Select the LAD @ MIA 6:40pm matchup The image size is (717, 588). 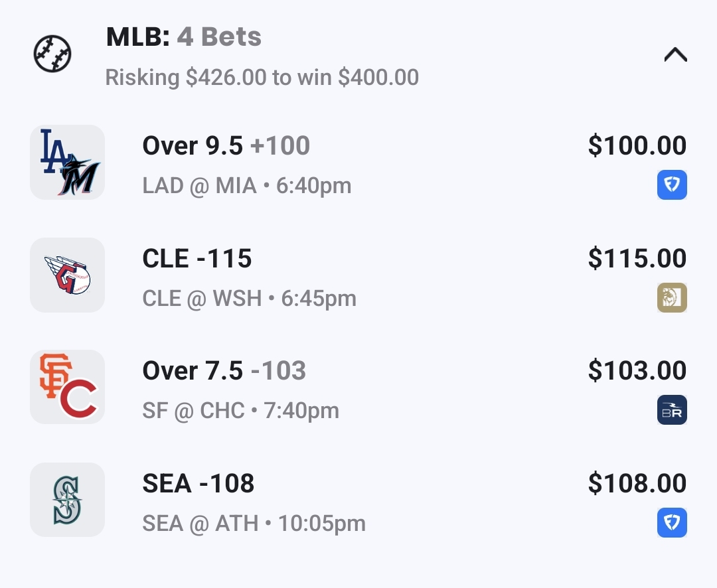click(246, 186)
